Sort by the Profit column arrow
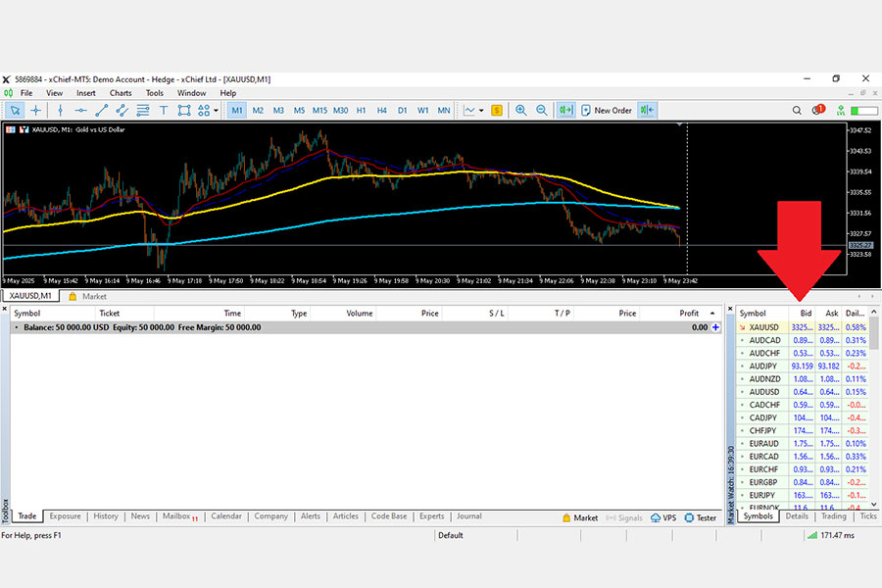This screenshot has height=588, width=882. [x=712, y=314]
